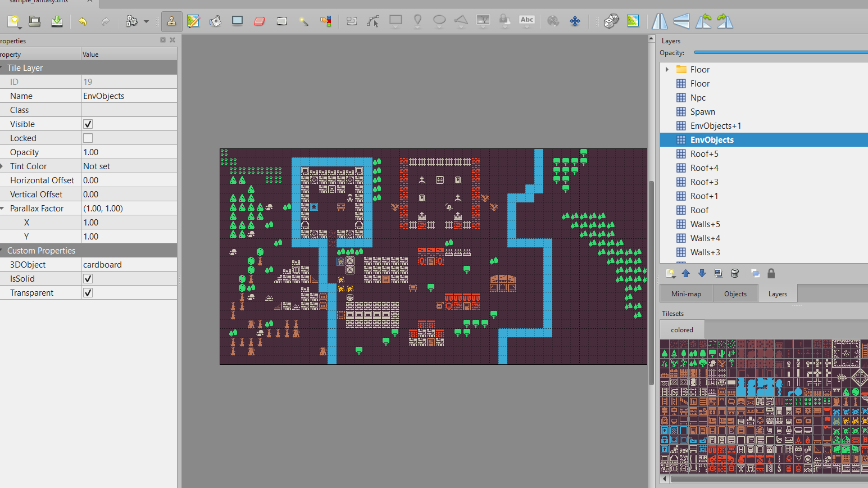The width and height of the screenshot is (868, 488).
Task: Select the Bucket Fill tool
Action: 215,21
